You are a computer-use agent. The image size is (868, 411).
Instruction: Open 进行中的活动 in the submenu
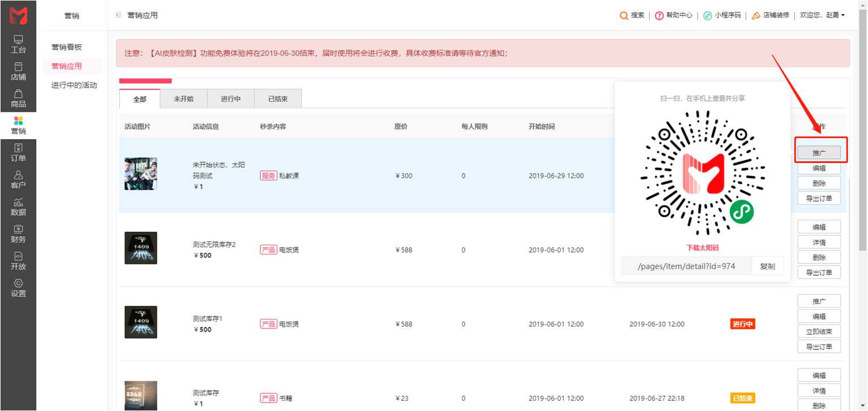tap(74, 85)
